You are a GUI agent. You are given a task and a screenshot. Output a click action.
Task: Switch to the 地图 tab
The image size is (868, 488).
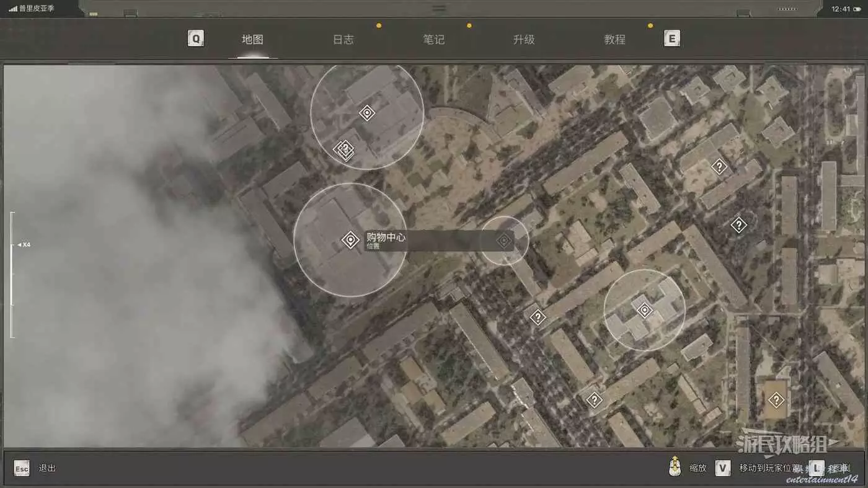252,40
